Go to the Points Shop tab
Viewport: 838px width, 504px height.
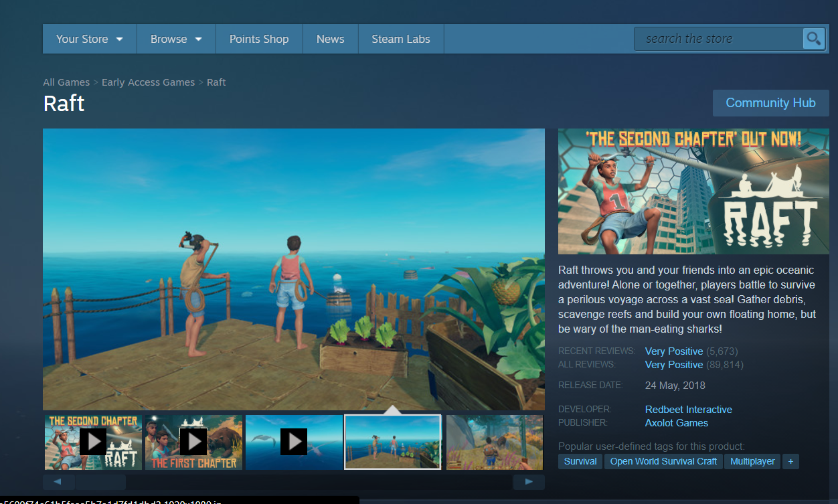click(259, 39)
